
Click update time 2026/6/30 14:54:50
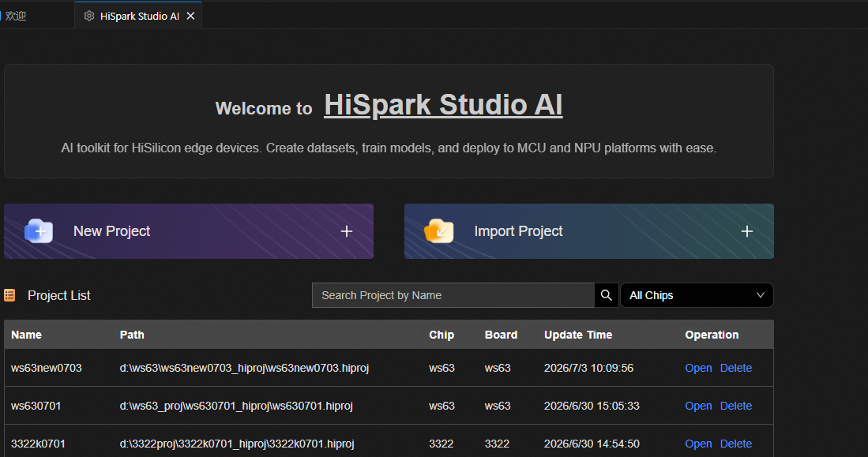coord(592,444)
